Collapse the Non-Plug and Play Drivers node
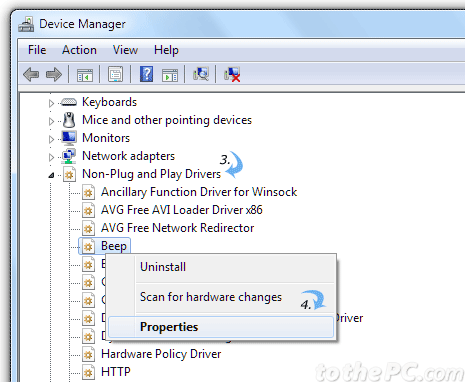 coord(51,175)
